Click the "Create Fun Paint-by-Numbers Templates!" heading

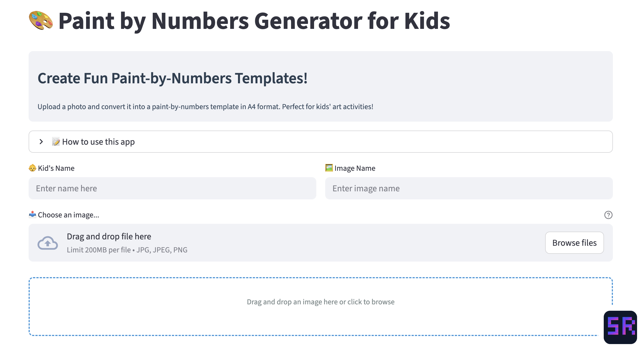coord(172,78)
